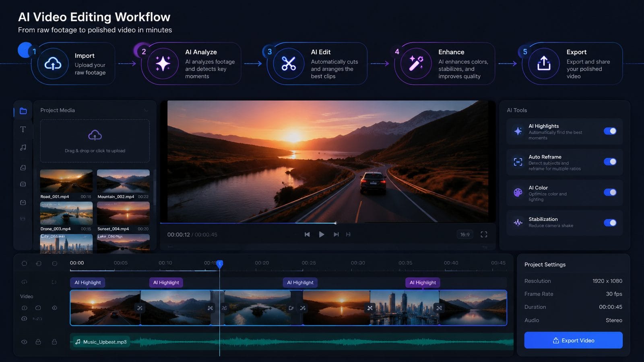Image resolution: width=644 pixels, height=362 pixels.
Task: Select the last mountain lake clip in the timeline
Action: tap(473, 308)
